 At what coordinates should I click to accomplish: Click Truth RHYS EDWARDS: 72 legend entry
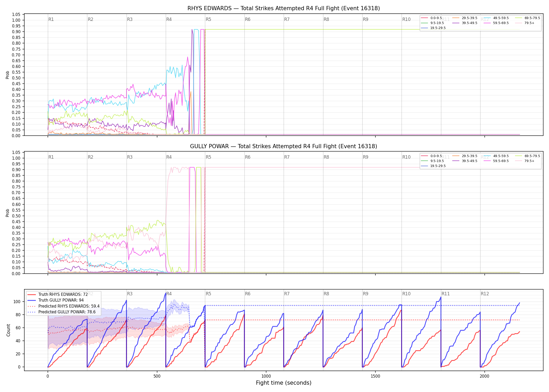(58, 295)
